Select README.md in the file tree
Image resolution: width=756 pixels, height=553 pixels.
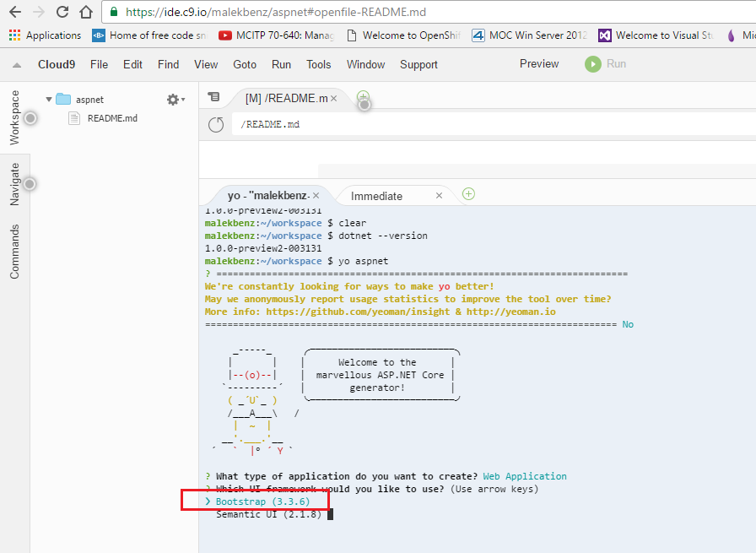point(112,118)
